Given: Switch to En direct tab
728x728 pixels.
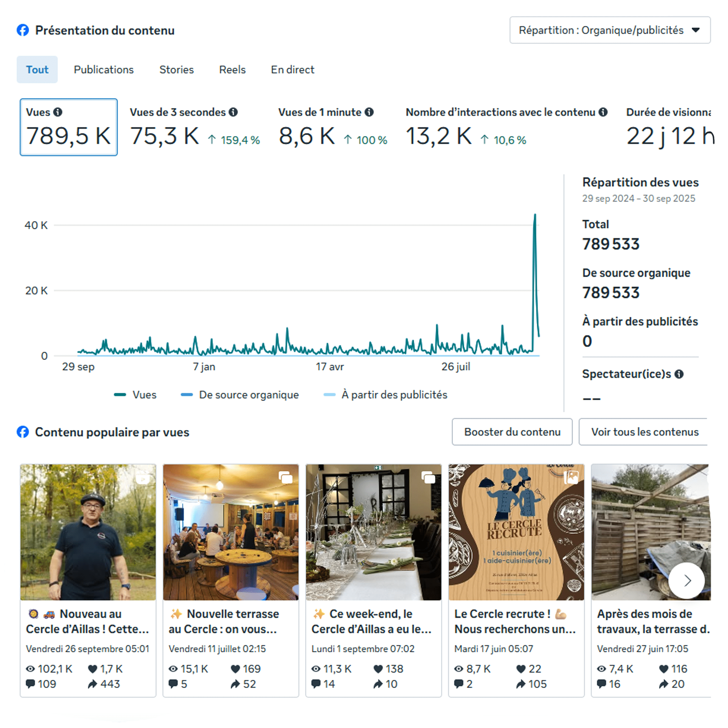Looking at the screenshot, I should tap(293, 70).
